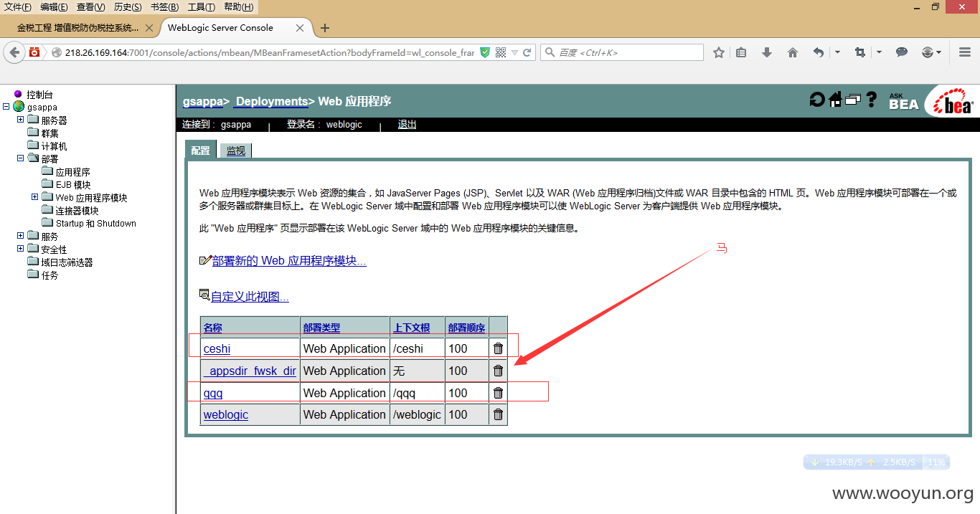
Task: Sort table by 部署顺序 column header
Action: pyautogui.click(x=467, y=328)
